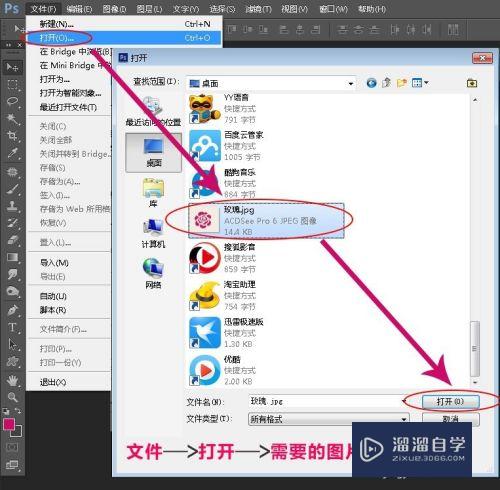Expand the file name combo box arrow
Image resolution: width=500 pixels, height=490 pixels.
click(404, 401)
